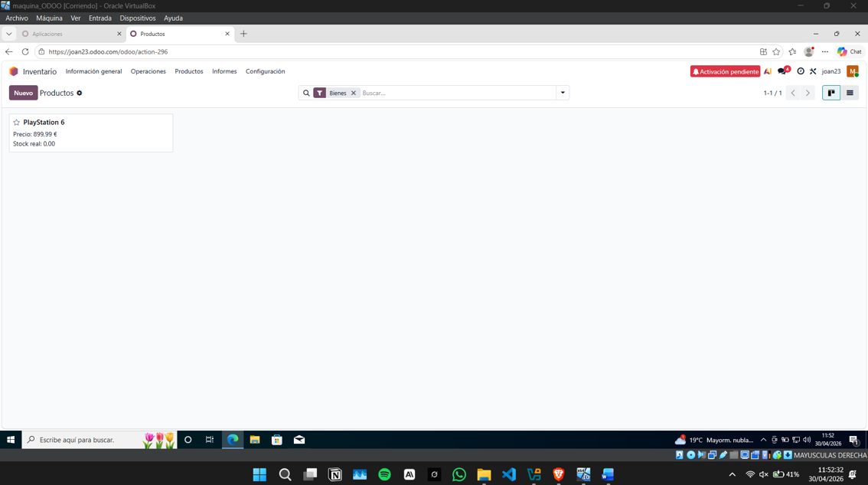This screenshot has width=868, height=485.
Task: Bookmark this page with star icon
Action: tap(776, 51)
